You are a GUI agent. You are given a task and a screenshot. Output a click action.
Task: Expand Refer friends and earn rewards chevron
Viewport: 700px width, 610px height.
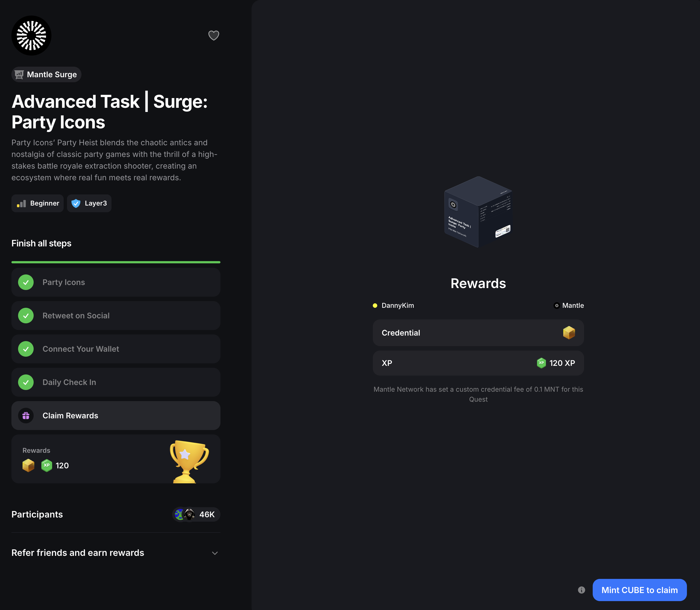click(x=215, y=553)
